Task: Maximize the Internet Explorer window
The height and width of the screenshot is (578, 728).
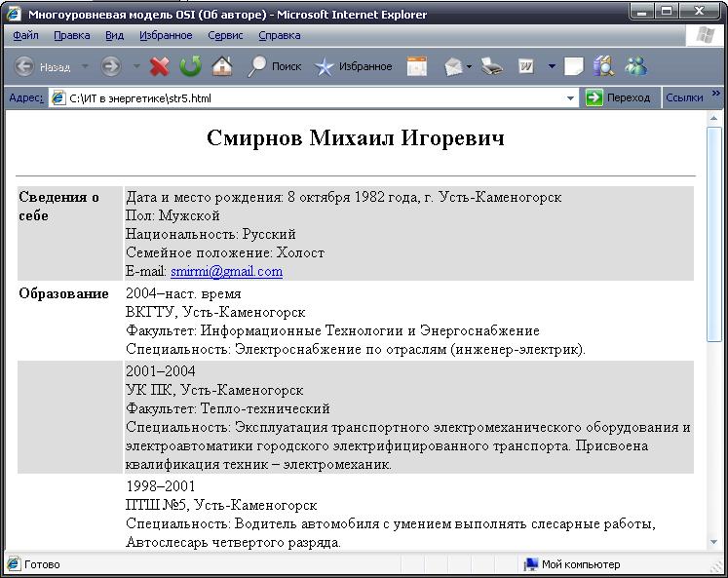Action: coord(667,11)
